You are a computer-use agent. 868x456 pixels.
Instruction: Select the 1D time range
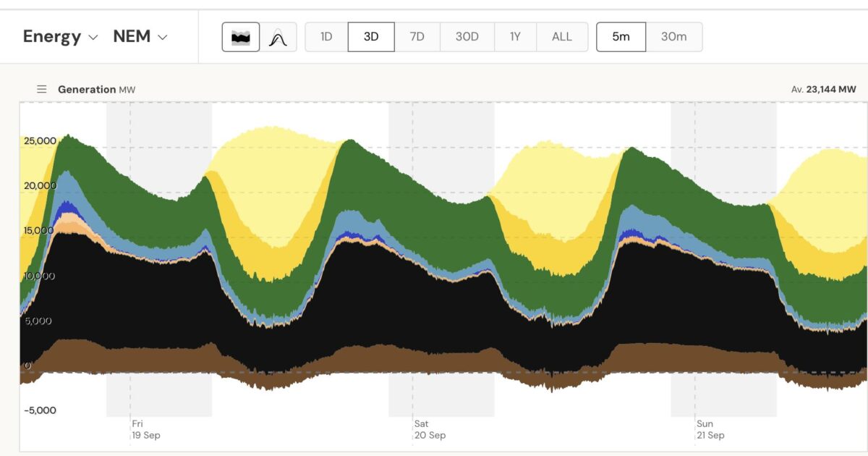point(326,37)
